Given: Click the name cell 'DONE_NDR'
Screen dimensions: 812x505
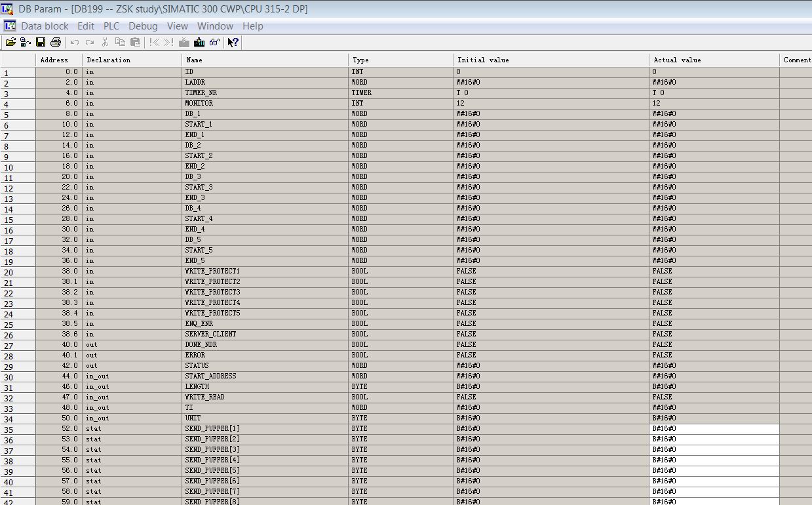Looking at the screenshot, I should click(265, 344).
